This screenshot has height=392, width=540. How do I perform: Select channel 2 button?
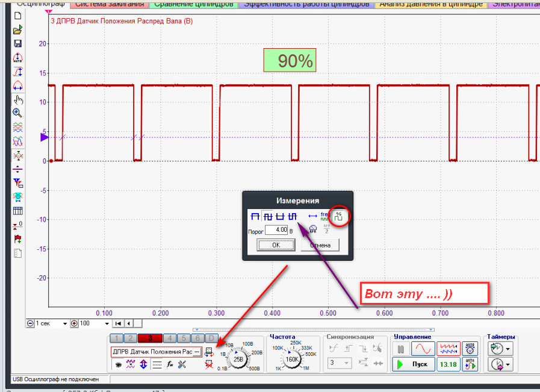click(x=131, y=338)
